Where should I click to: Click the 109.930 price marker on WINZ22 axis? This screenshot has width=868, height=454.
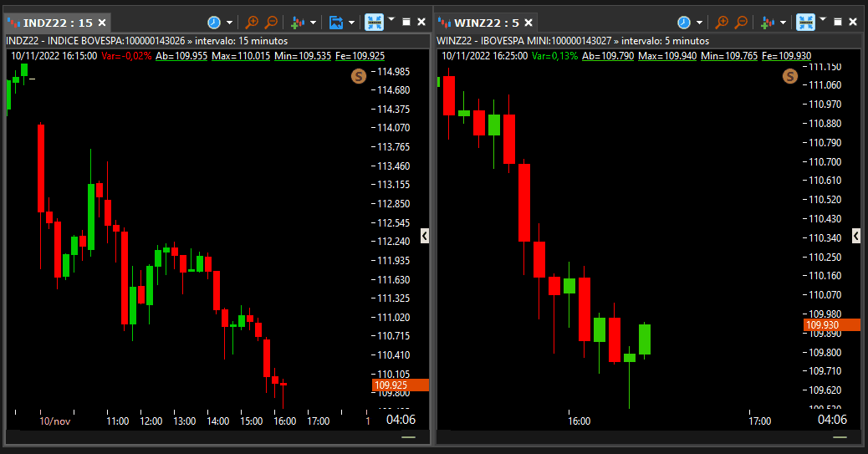click(x=831, y=325)
